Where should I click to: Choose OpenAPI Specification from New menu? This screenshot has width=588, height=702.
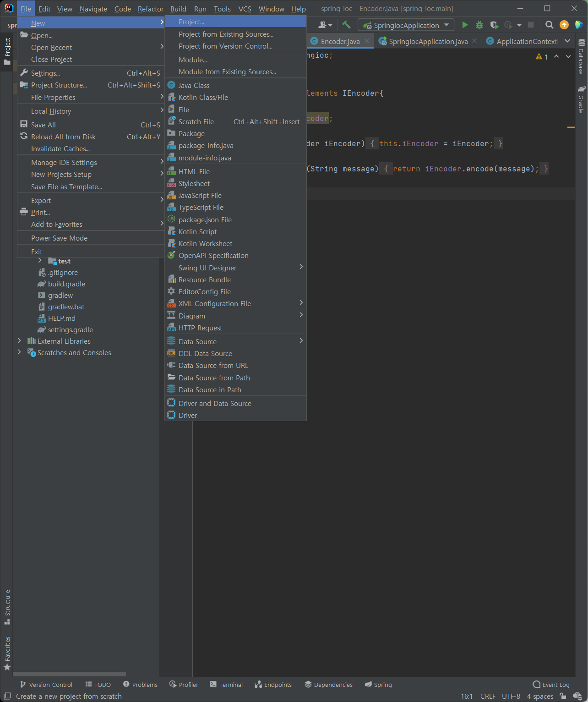click(235, 255)
